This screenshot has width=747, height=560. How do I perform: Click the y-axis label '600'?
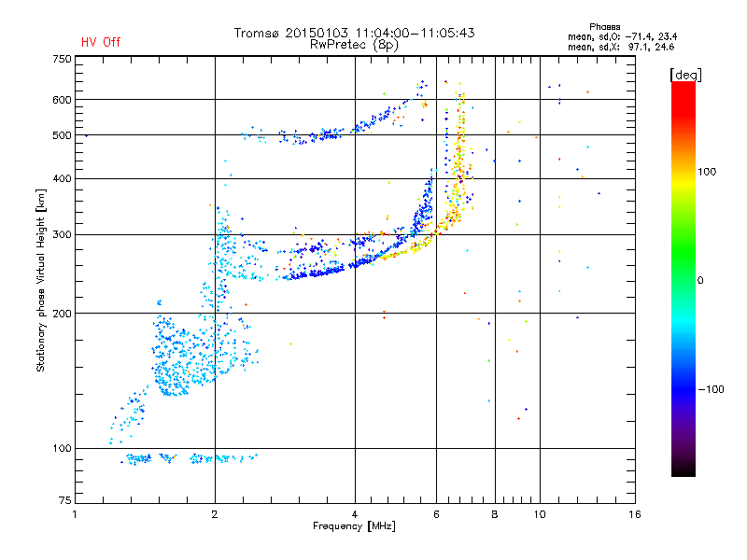(x=62, y=100)
